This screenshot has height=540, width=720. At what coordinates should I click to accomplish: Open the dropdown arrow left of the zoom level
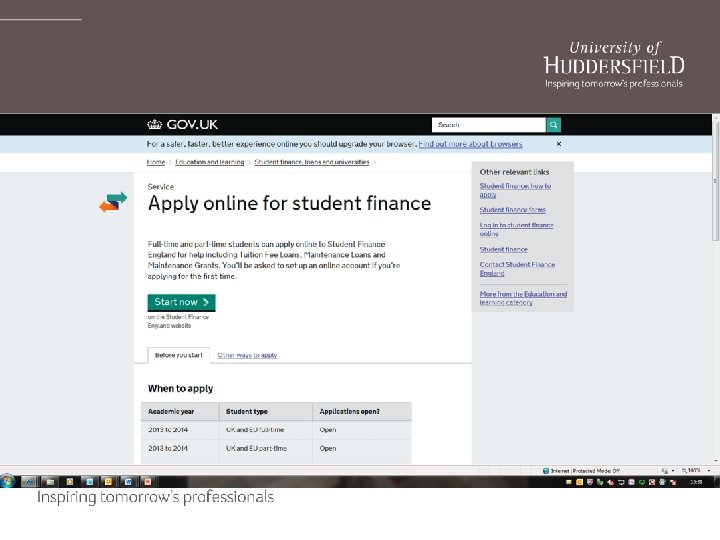[x=673, y=471]
